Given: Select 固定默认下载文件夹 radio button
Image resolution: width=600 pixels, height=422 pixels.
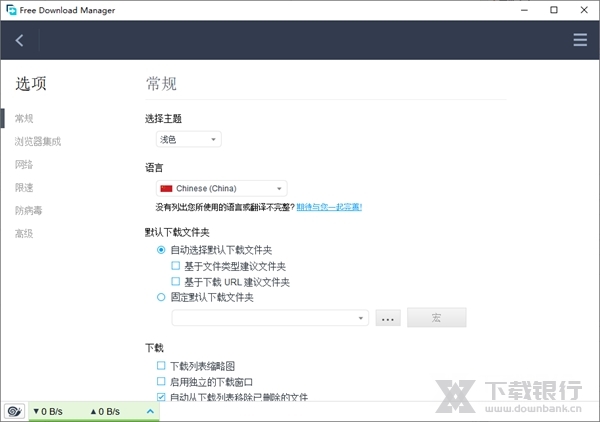Looking at the screenshot, I should point(161,297).
